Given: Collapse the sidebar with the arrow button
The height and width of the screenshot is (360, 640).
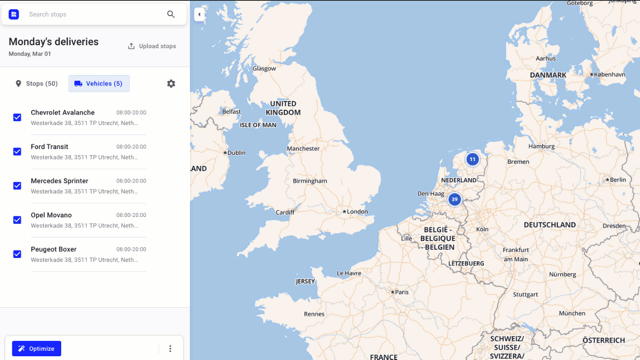Looking at the screenshot, I should [x=199, y=14].
